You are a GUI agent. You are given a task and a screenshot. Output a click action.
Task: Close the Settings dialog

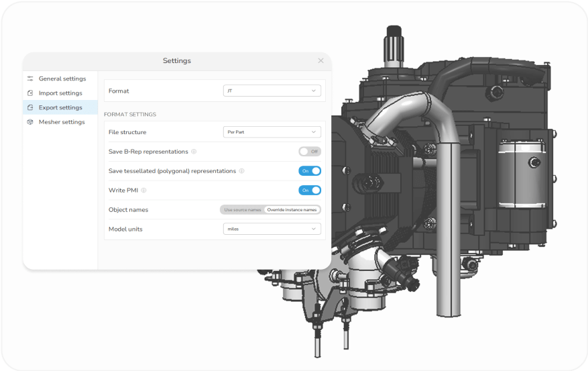tap(320, 60)
